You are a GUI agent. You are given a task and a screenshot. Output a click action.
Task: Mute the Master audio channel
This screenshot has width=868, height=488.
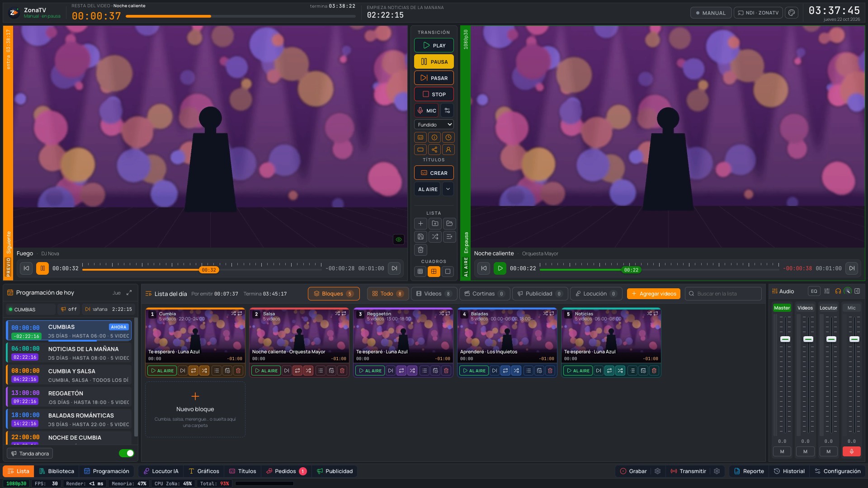pos(782,451)
